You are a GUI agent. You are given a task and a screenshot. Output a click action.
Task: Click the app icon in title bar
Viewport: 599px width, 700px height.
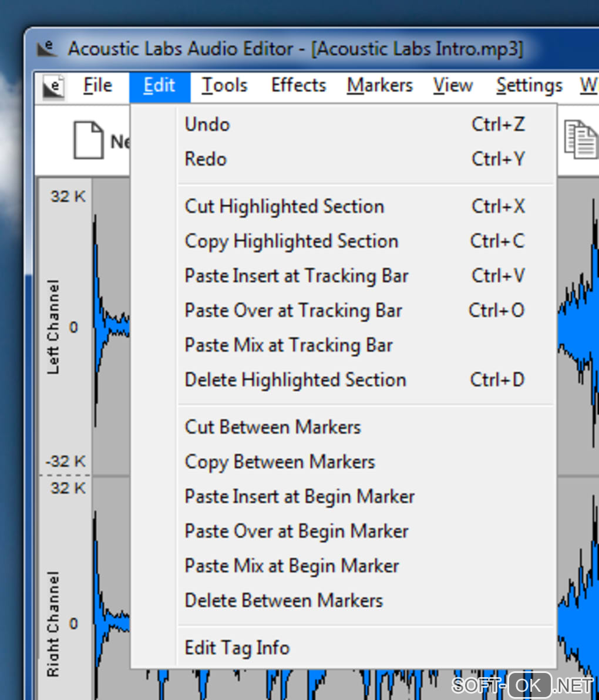click(x=47, y=48)
